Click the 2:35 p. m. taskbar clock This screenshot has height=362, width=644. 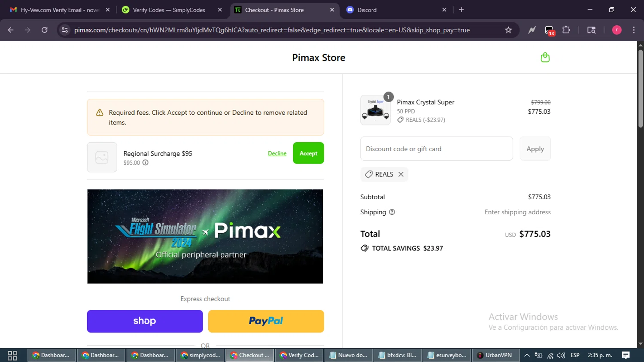(x=600, y=355)
